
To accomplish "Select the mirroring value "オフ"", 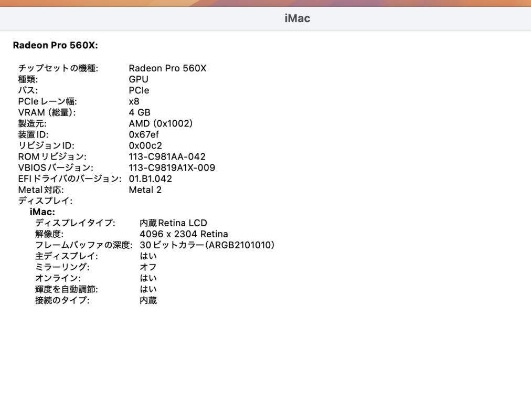I will click(x=148, y=267).
